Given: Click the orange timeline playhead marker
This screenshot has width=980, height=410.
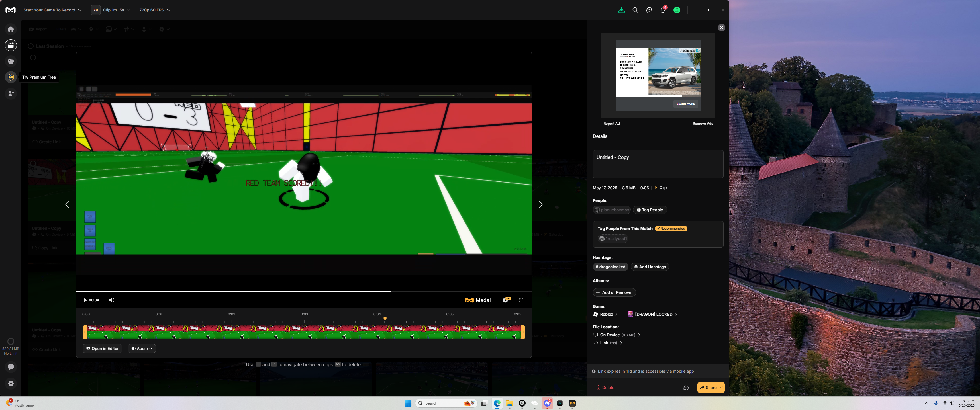Looking at the screenshot, I should point(385,318).
